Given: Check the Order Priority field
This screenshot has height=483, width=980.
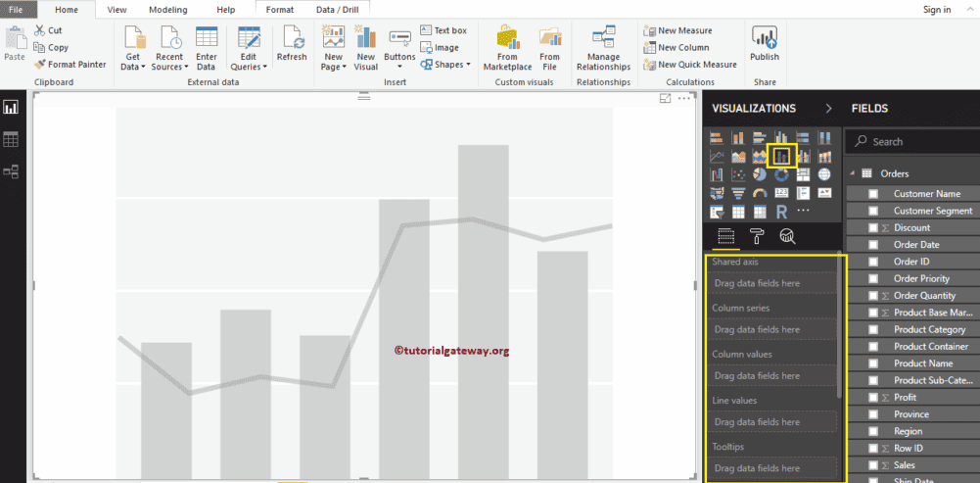Looking at the screenshot, I should [x=873, y=278].
